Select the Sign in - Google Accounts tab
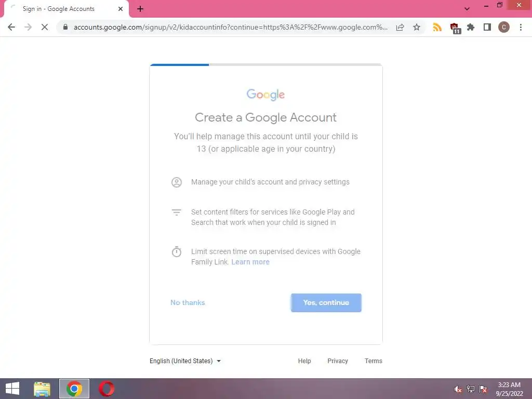Image resolution: width=532 pixels, height=399 pixels. pyautogui.click(x=64, y=9)
